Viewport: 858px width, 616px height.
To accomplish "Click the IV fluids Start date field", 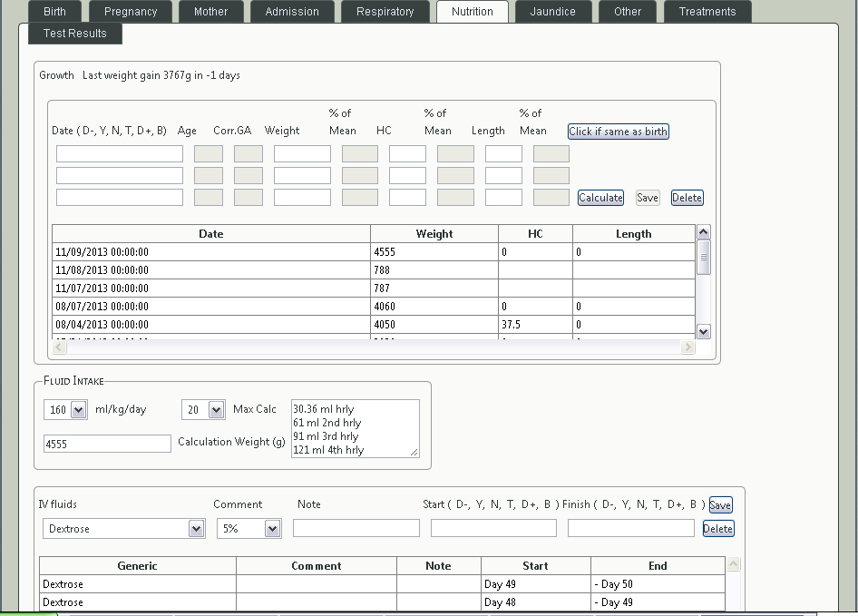I will tap(493, 528).
